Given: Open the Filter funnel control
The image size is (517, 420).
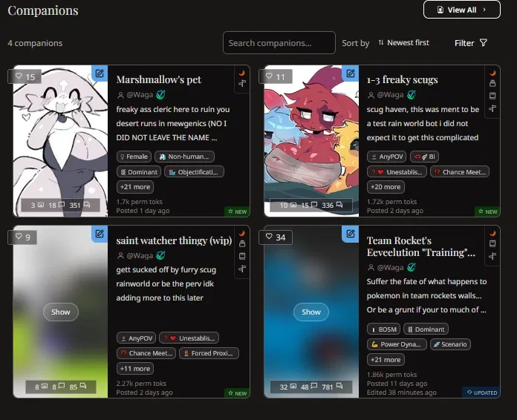Looking at the screenshot, I should [470, 43].
